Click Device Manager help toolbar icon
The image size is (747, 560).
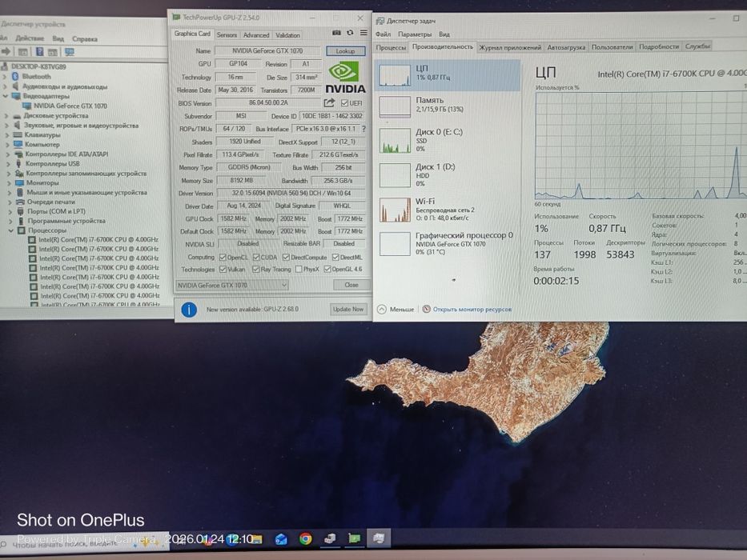(x=39, y=51)
